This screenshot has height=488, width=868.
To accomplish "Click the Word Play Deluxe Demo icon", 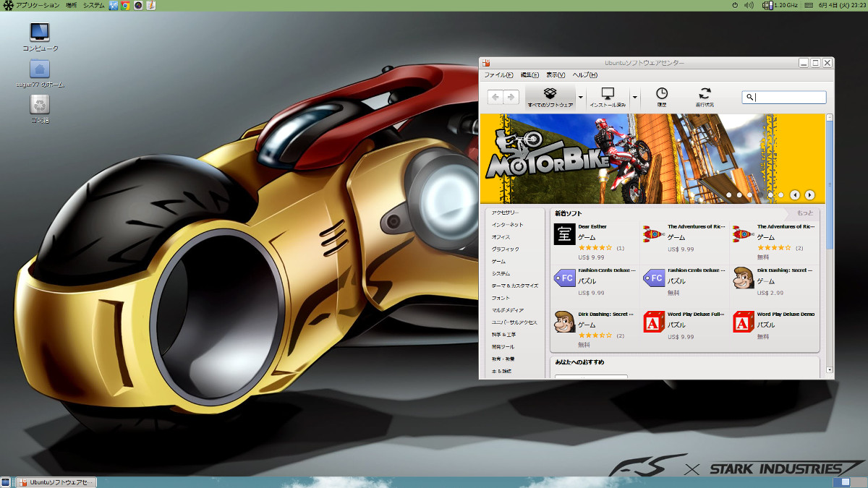I will 744,322.
